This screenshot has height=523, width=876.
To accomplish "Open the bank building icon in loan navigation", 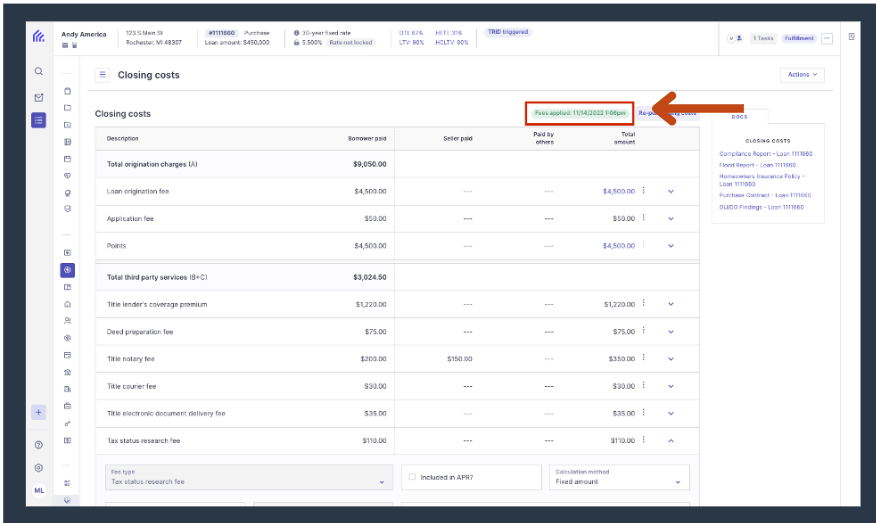I will [x=68, y=372].
